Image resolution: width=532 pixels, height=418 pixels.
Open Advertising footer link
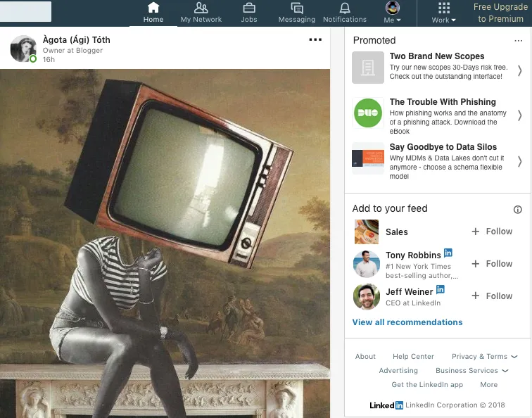[x=398, y=370]
